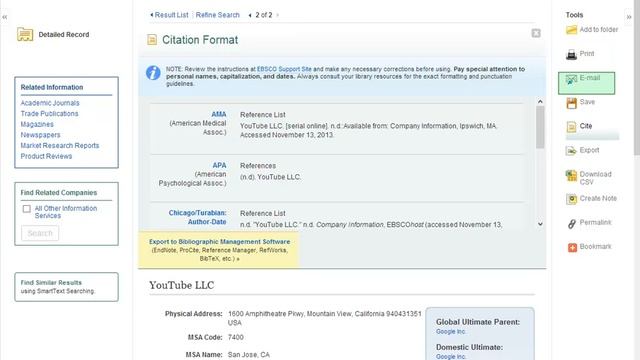Screen dimensions: 640x360
Task: Select Chicago/Turabian Author-Date style
Action: [x=198, y=218]
